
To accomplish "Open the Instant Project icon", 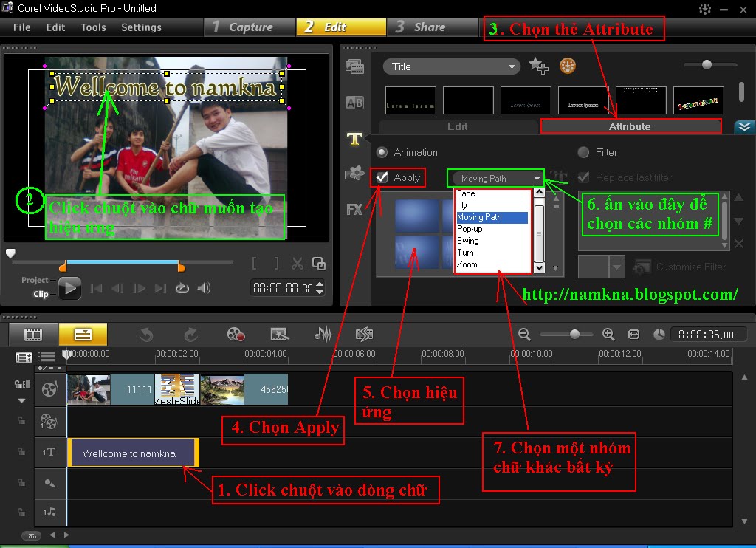I will 280,334.
